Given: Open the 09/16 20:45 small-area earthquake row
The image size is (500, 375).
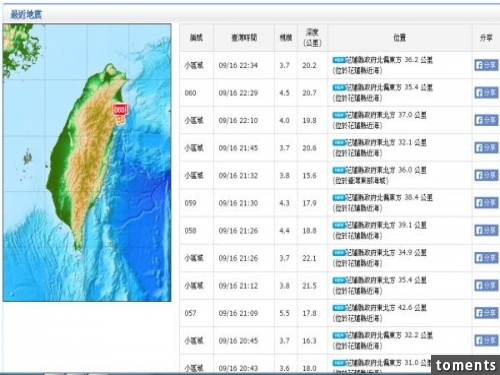Looking at the screenshot, I should [340, 341].
